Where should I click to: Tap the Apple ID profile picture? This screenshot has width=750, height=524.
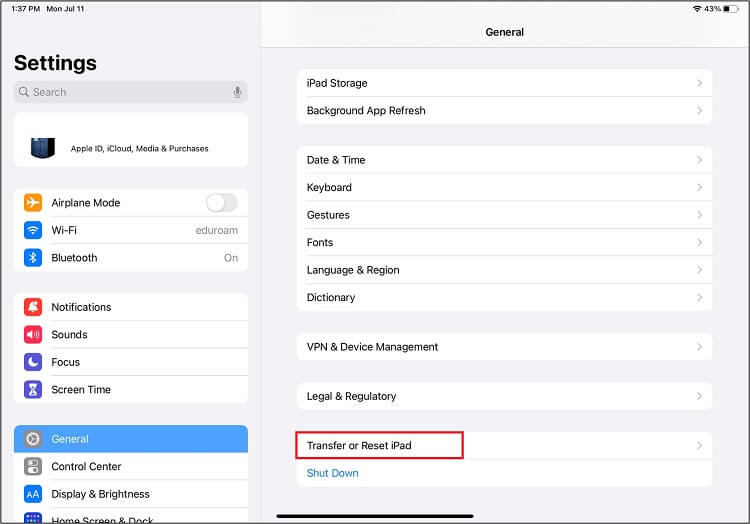[43, 148]
